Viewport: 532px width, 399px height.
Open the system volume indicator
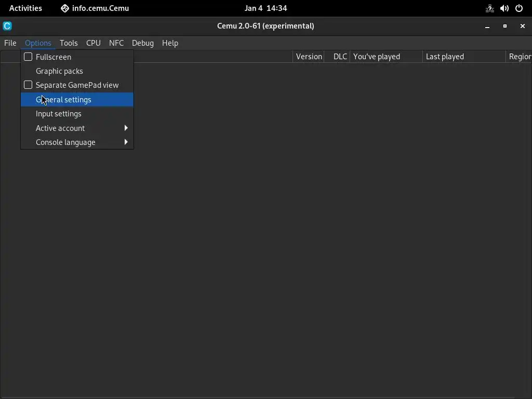coord(504,8)
